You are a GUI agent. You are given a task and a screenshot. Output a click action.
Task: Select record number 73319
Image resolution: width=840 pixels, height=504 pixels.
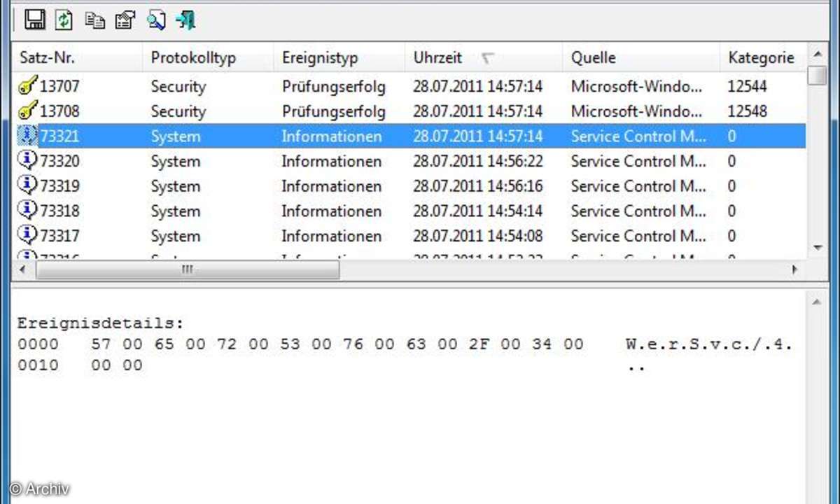click(x=59, y=186)
